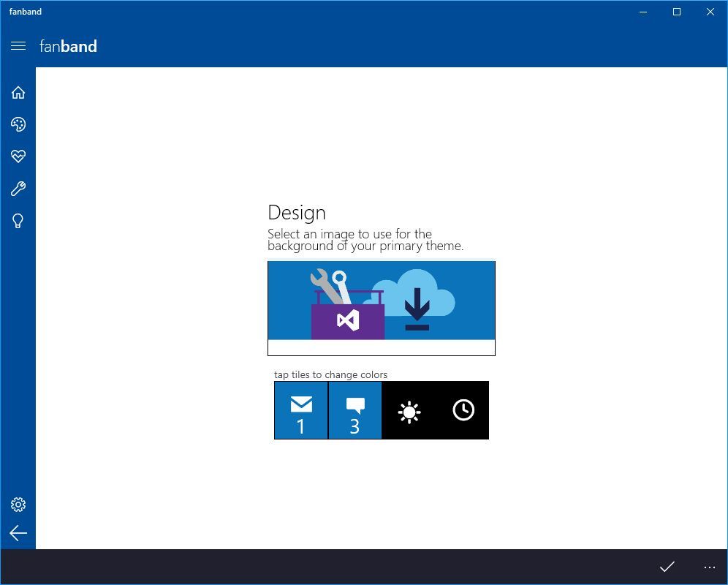Open the lightbulb tips section
The image size is (728, 585).
[18, 220]
